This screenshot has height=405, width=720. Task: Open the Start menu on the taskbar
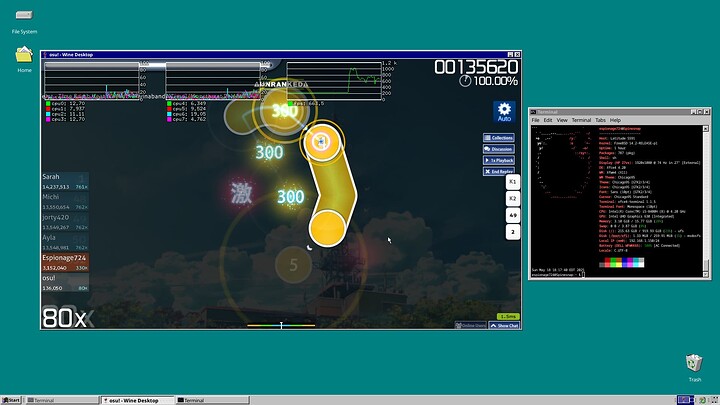[11, 400]
